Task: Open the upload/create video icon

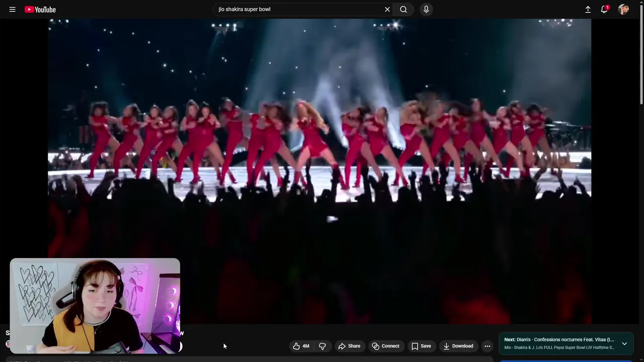Action: [588, 10]
